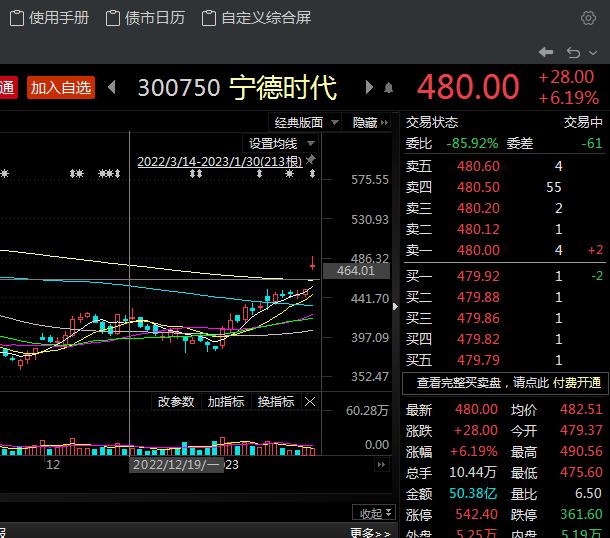Click the back arrow navigation icon
Viewport: 610px width, 538px height.
coord(546,52)
